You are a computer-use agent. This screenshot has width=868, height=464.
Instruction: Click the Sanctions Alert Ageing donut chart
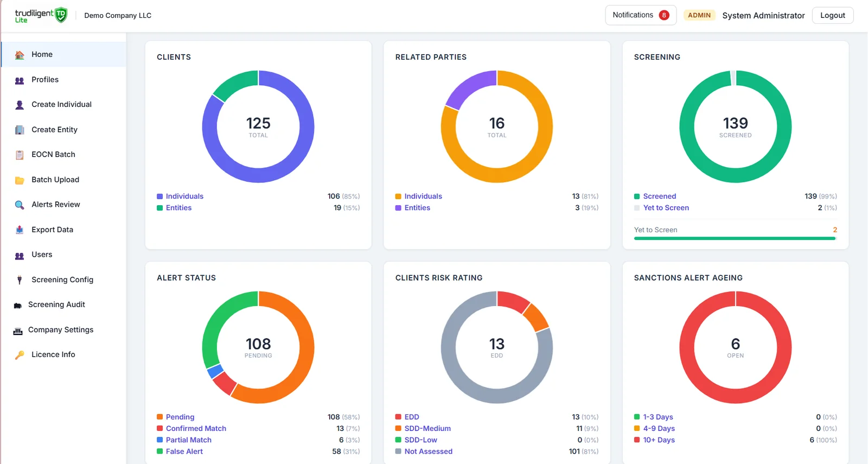(736, 347)
